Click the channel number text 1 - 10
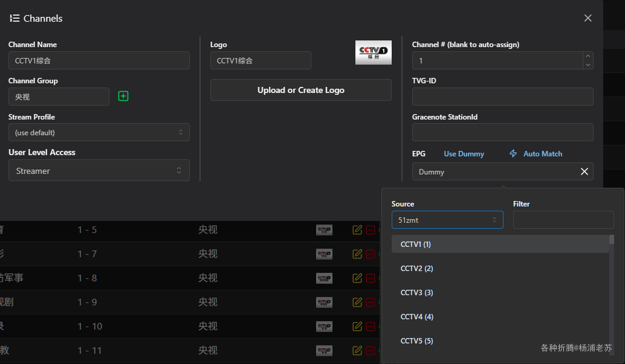Image resolution: width=625 pixels, height=364 pixels. tap(89, 327)
